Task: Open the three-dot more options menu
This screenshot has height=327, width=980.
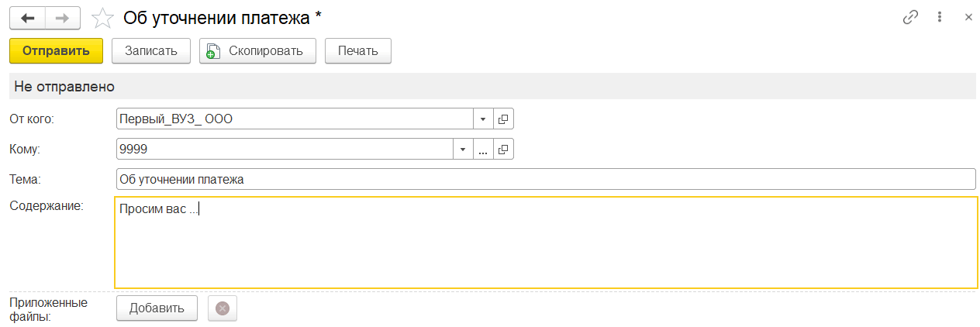Action: pos(940,17)
